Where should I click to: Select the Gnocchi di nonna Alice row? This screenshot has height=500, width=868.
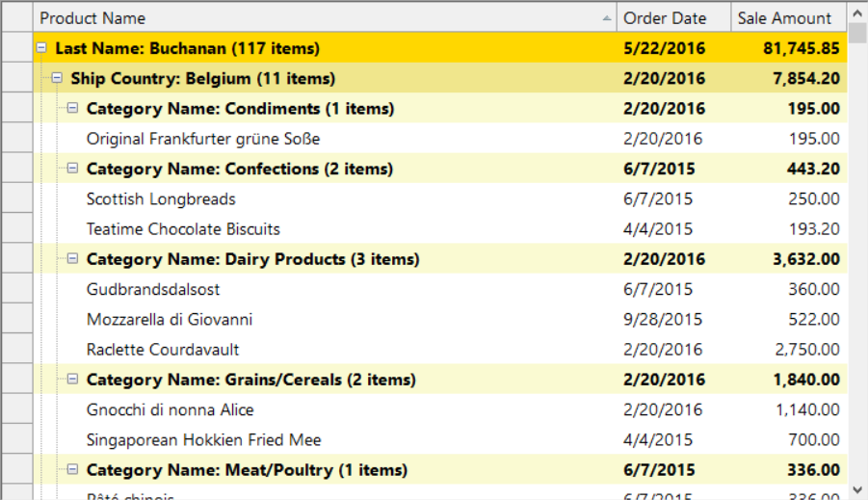tap(440, 409)
